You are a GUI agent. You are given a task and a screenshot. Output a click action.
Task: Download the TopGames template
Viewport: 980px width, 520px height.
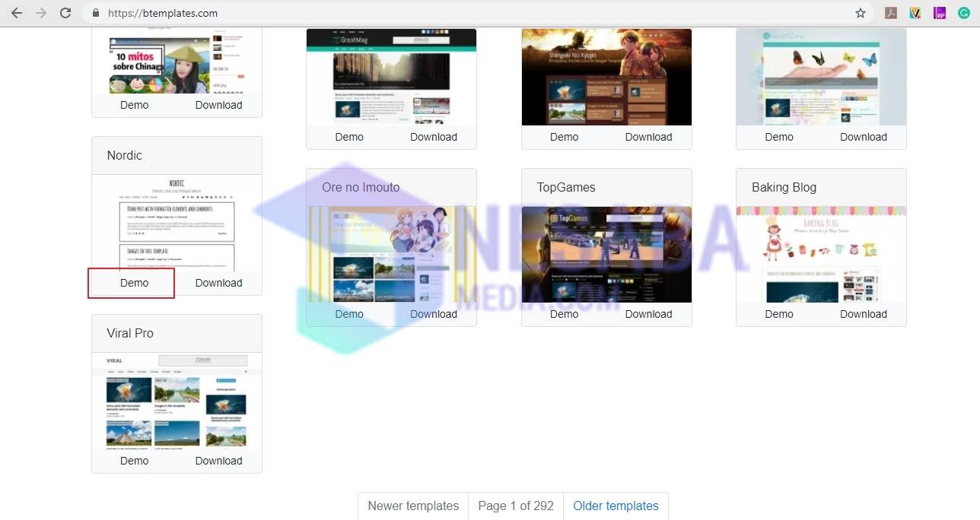coord(648,314)
